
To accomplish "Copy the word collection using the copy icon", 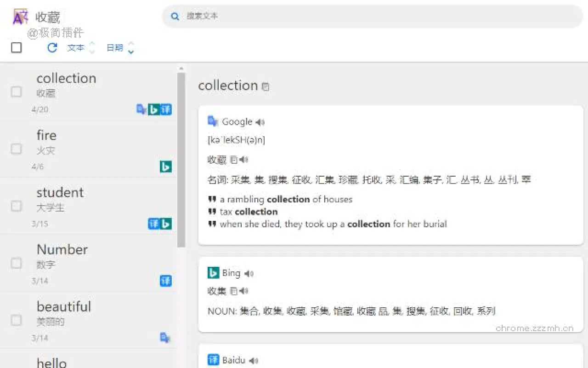I will click(265, 86).
